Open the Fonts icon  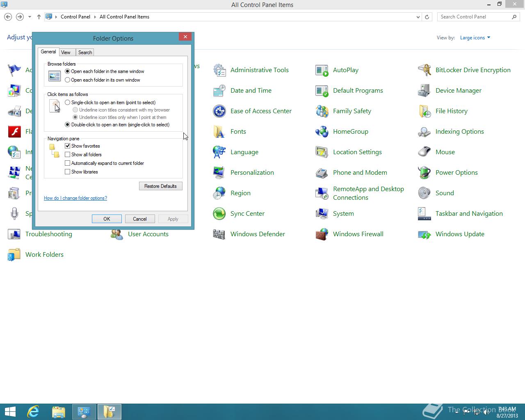point(219,132)
